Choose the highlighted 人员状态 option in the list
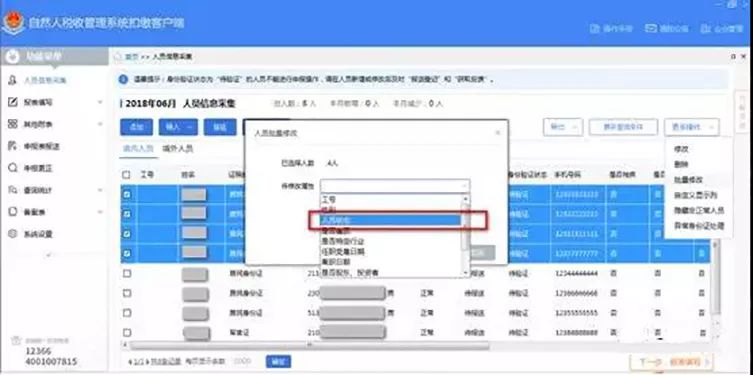This screenshot has height=375, width=753. coord(390,220)
